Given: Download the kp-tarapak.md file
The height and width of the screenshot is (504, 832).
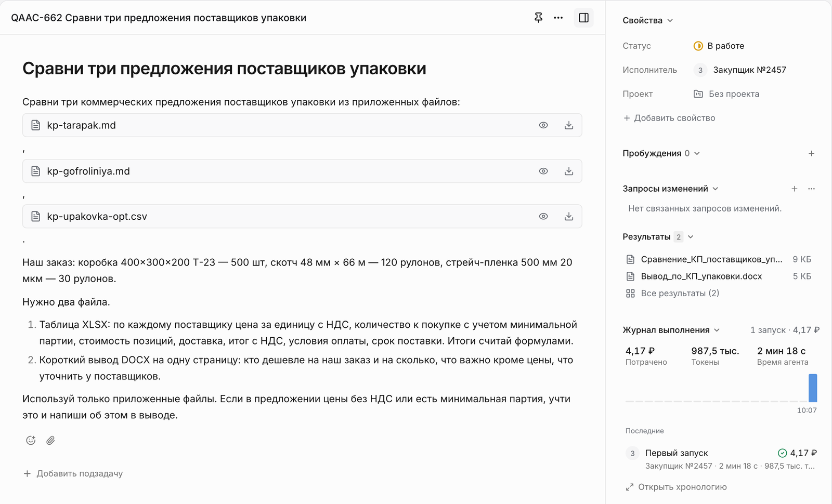Looking at the screenshot, I should point(569,125).
